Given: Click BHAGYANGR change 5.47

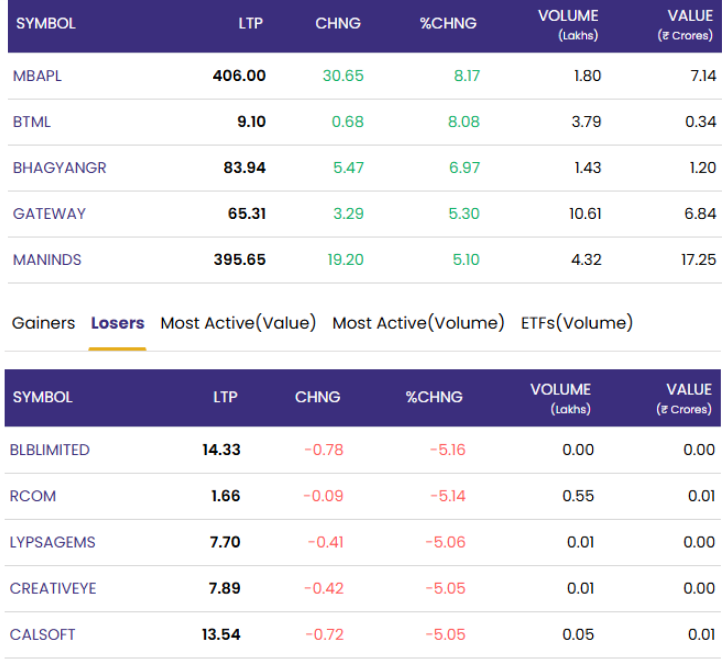Looking at the screenshot, I should click(x=349, y=168).
